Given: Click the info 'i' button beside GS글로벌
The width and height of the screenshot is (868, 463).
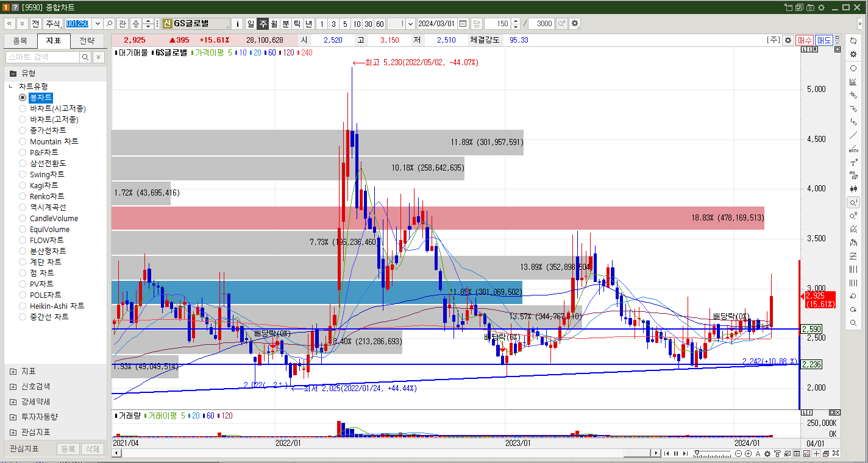Looking at the screenshot, I should tap(238, 24).
